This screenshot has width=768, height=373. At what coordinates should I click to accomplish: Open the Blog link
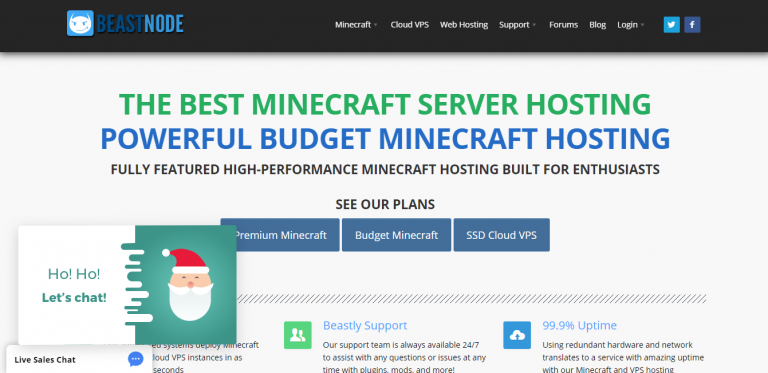pyautogui.click(x=598, y=24)
